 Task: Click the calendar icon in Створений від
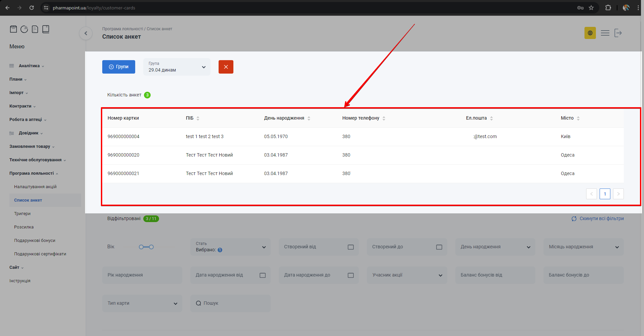(x=351, y=247)
